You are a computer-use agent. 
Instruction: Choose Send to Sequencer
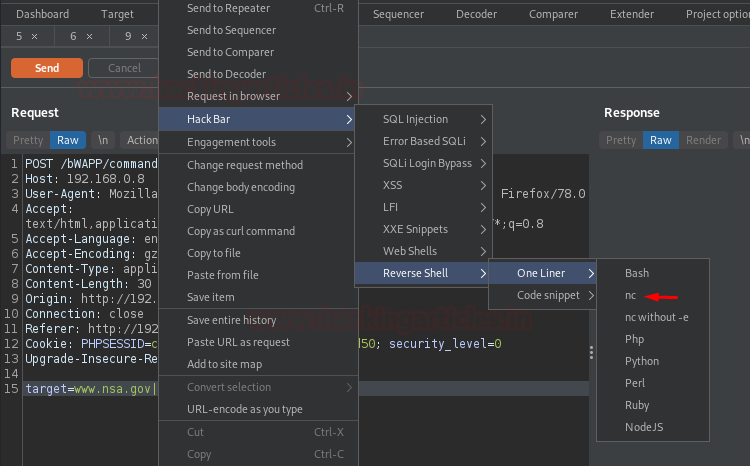point(258,30)
